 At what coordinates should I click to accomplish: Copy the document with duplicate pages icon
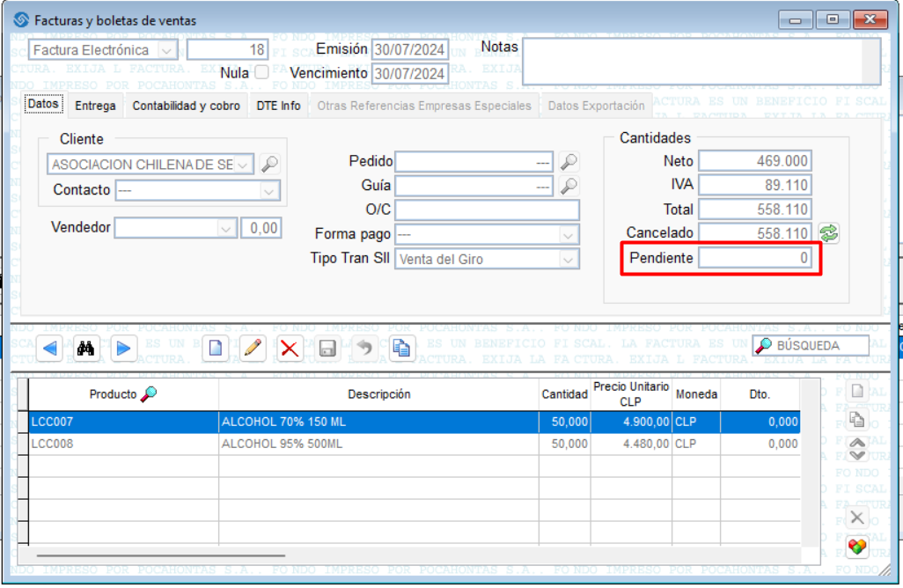[401, 349]
